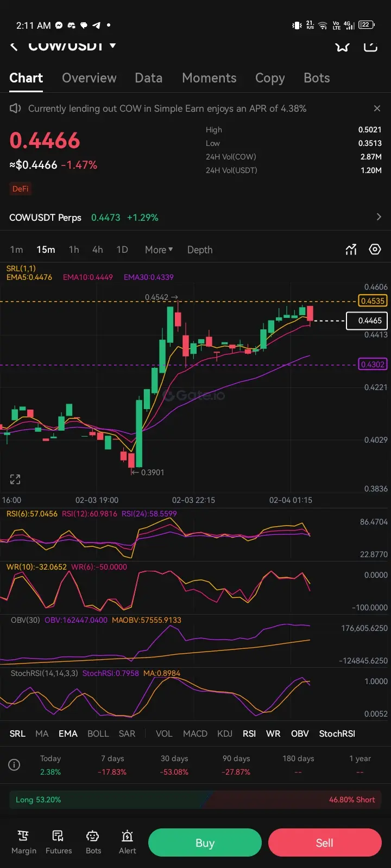Toggle the OBV sub-indicator
This screenshot has width=391, height=868.
[300, 733]
